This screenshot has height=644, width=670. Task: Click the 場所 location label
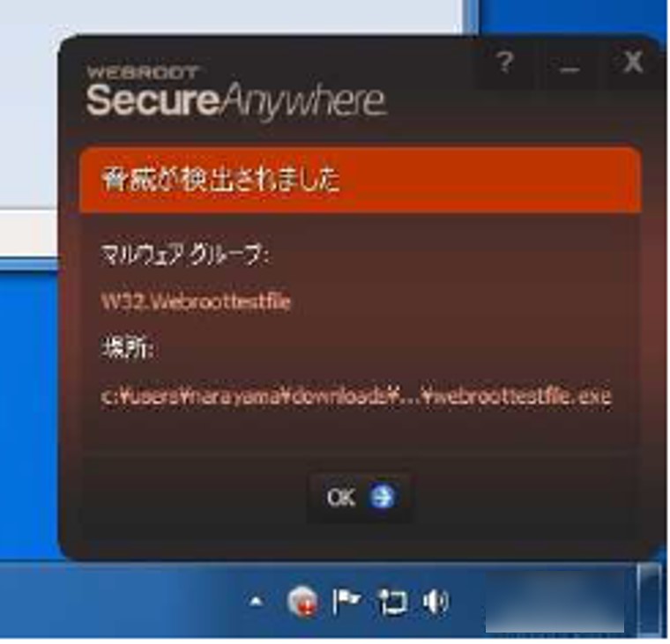click(127, 348)
